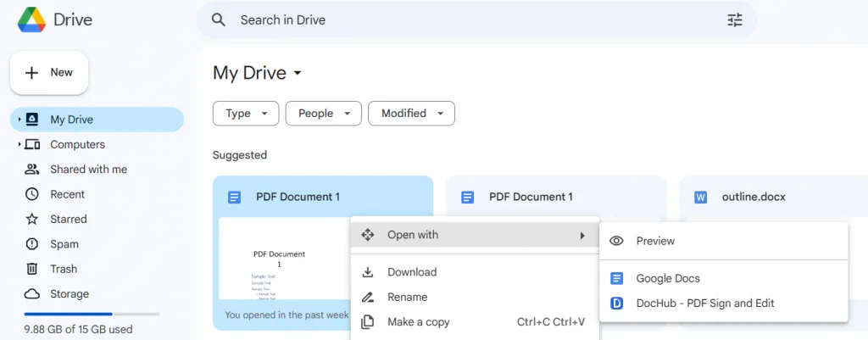Click the outline.docx Word file icon
Screen dimensions: 868x340
700,197
